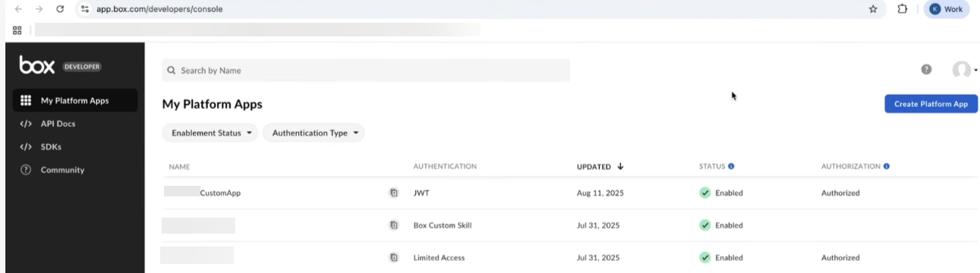Select My Platform Apps in sidebar

(74, 100)
